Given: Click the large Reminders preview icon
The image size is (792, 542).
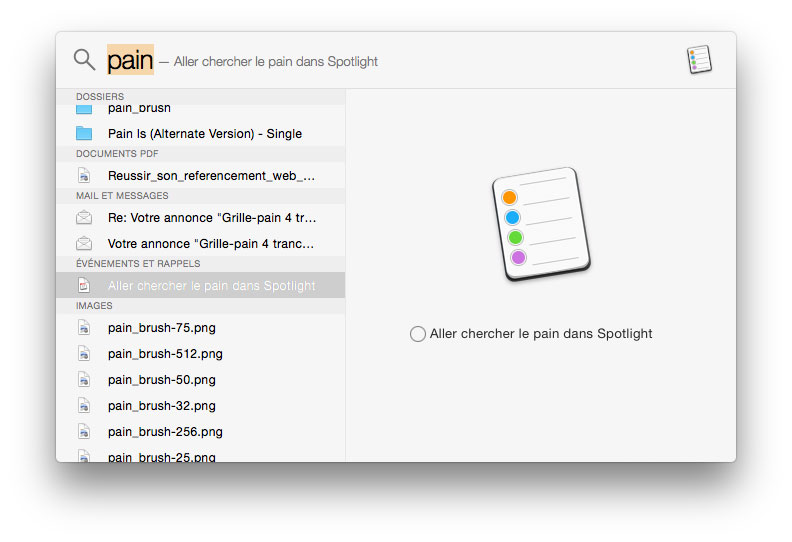Looking at the screenshot, I should click(541, 224).
